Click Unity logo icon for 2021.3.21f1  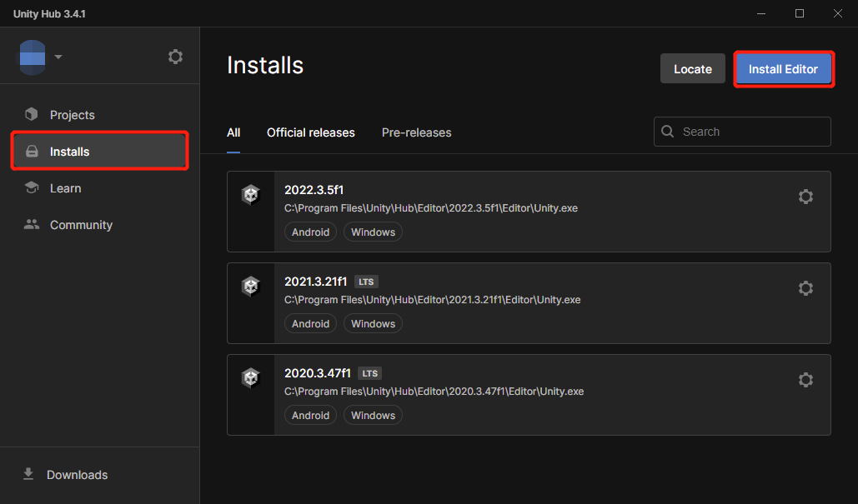pos(251,287)
